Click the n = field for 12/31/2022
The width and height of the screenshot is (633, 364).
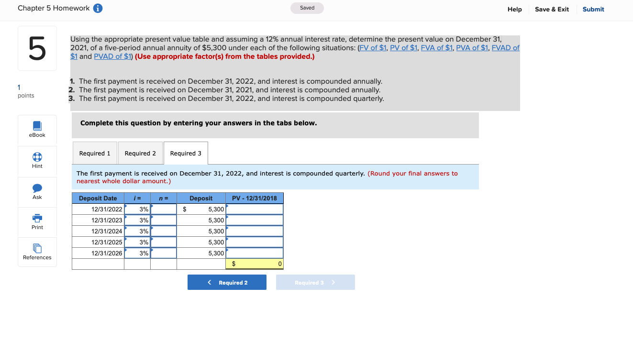(164, 209)
